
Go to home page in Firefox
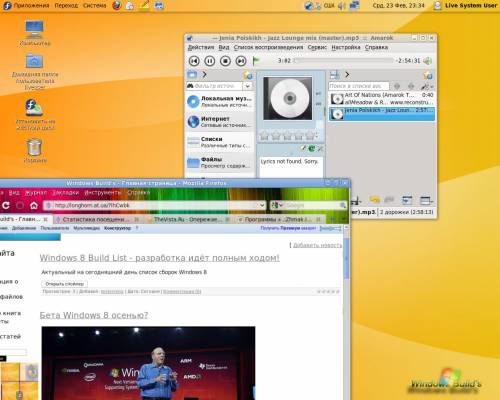pos(34,206)
